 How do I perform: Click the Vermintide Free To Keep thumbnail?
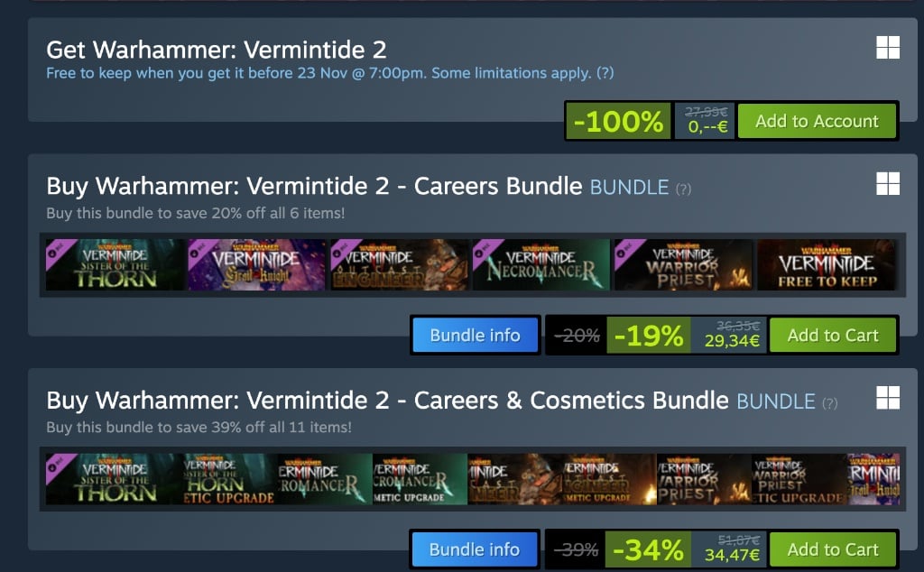tap(827, 265)
